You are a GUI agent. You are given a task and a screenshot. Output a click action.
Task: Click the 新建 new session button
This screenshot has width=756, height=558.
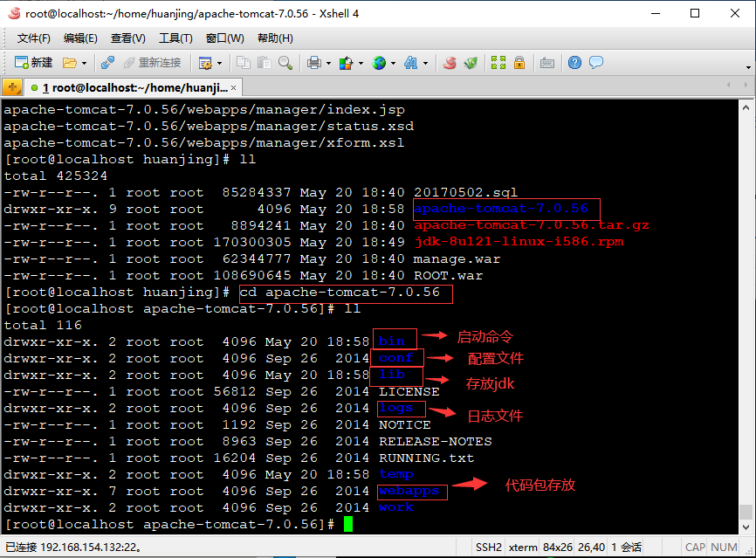coord(33,63)
